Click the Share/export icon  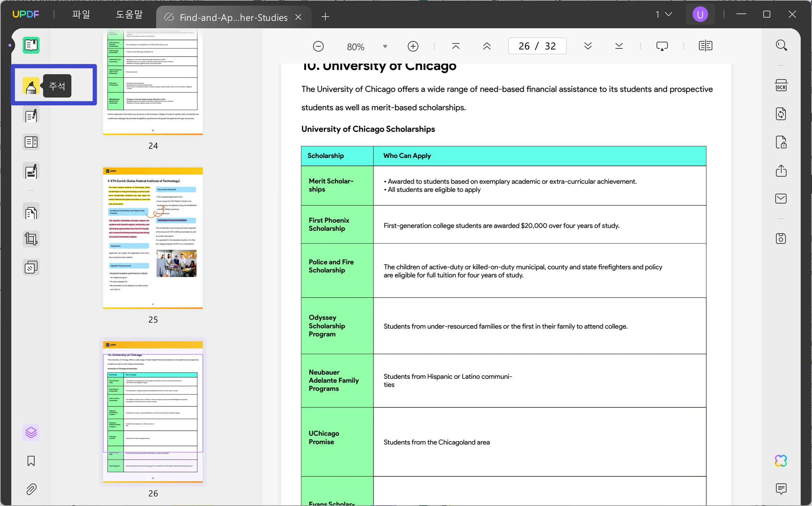pos(781,171)
